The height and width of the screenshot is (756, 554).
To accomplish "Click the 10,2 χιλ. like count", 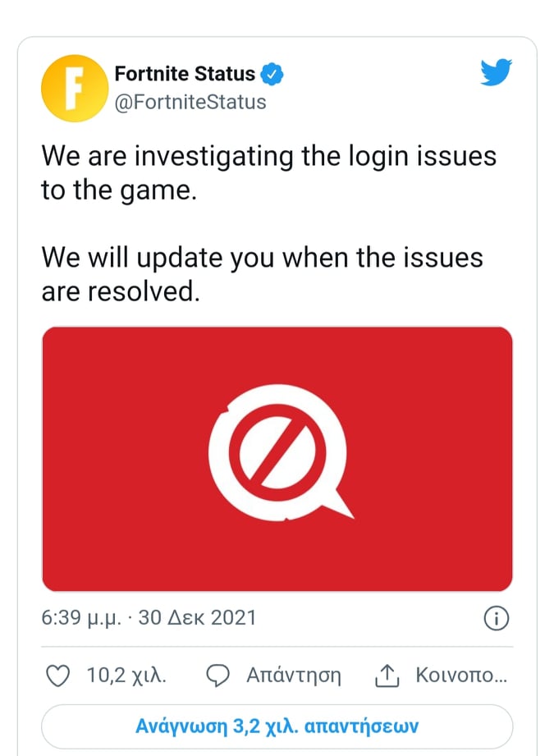I will pos(126,676).
